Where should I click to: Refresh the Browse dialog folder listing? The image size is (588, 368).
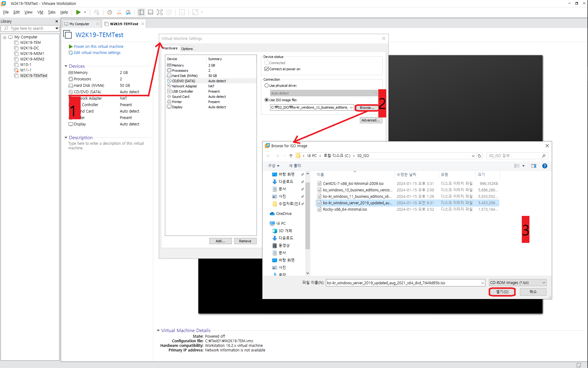(479, 156)
